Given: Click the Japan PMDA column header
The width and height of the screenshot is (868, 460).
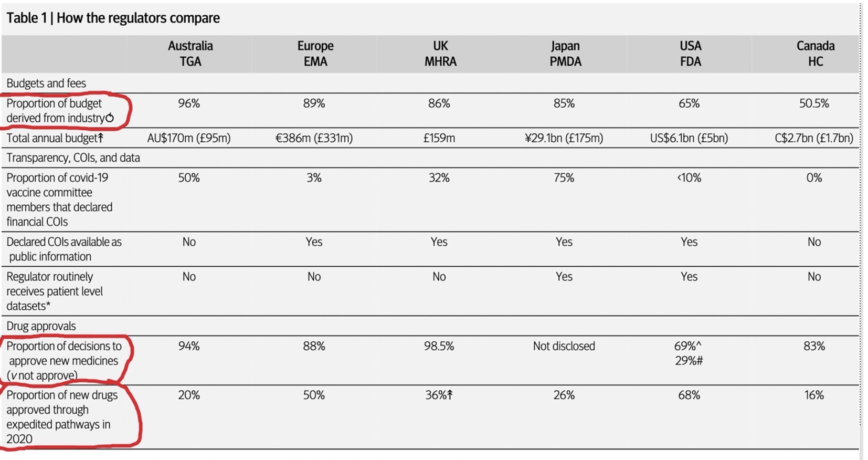Looking at the screenshot, I should click(x=565, y=54).
